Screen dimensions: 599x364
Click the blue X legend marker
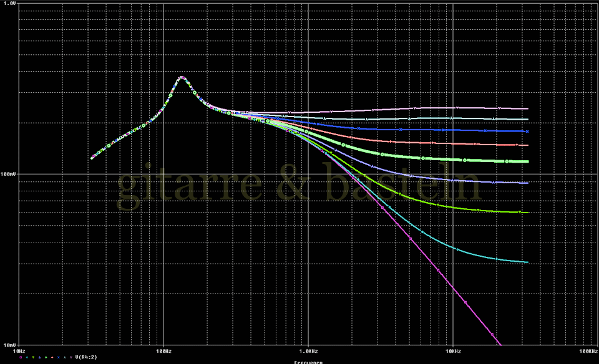point(59,357)
